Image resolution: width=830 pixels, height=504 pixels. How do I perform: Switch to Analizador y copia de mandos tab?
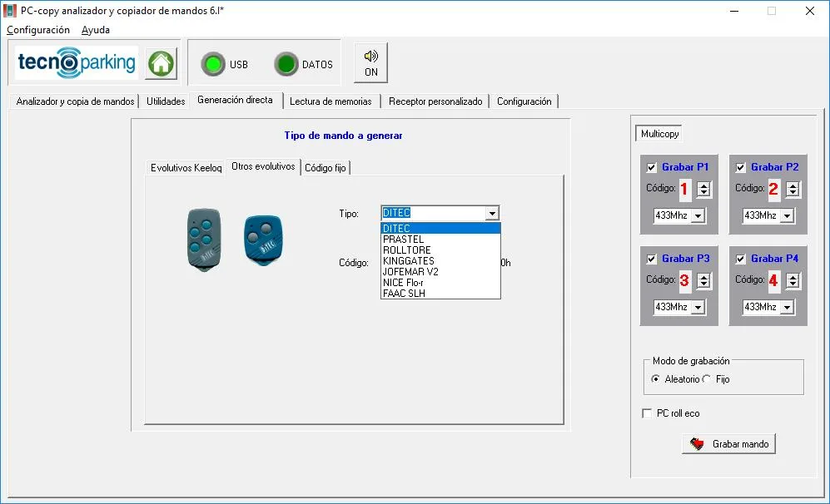coord(75,101)
